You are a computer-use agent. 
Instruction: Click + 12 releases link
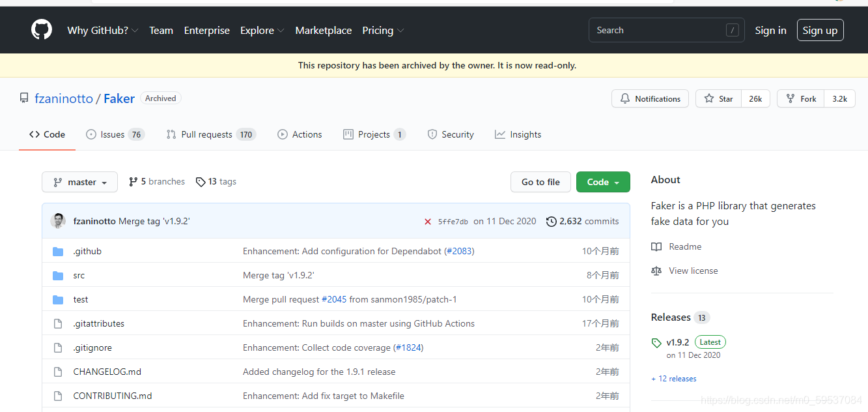pyautogui.click(x=674, y=379)
